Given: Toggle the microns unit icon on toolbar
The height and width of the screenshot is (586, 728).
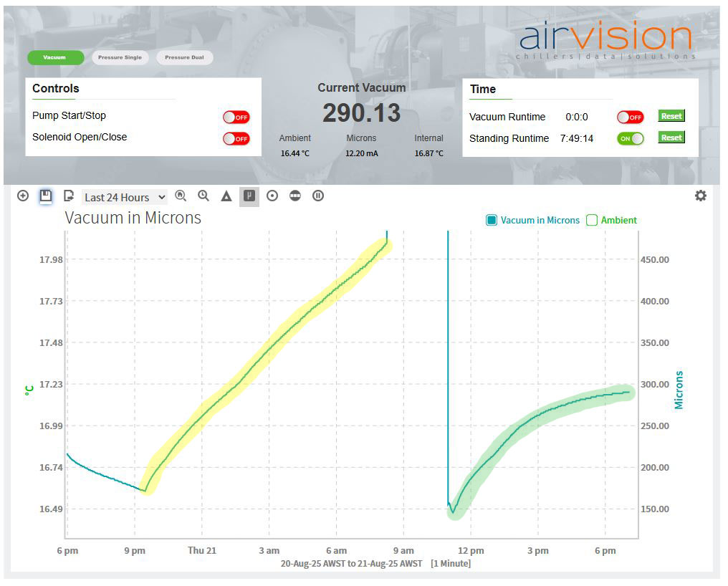Looking at the screenshot, I should [x=249, y=196].
